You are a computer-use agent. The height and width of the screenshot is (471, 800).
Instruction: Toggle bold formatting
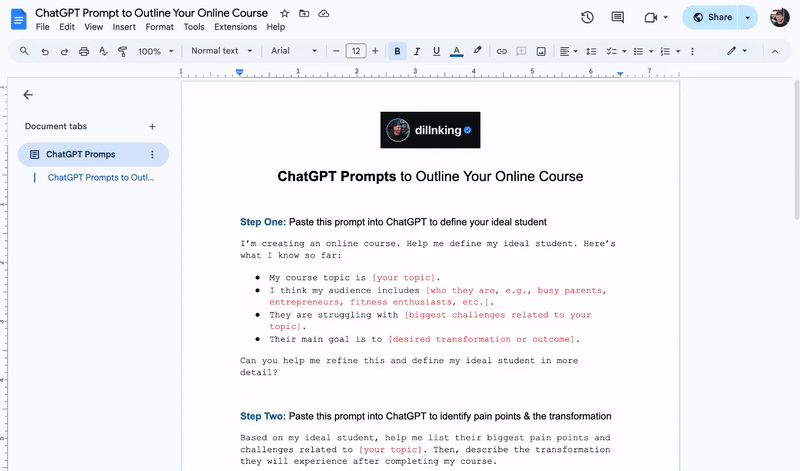397,51
